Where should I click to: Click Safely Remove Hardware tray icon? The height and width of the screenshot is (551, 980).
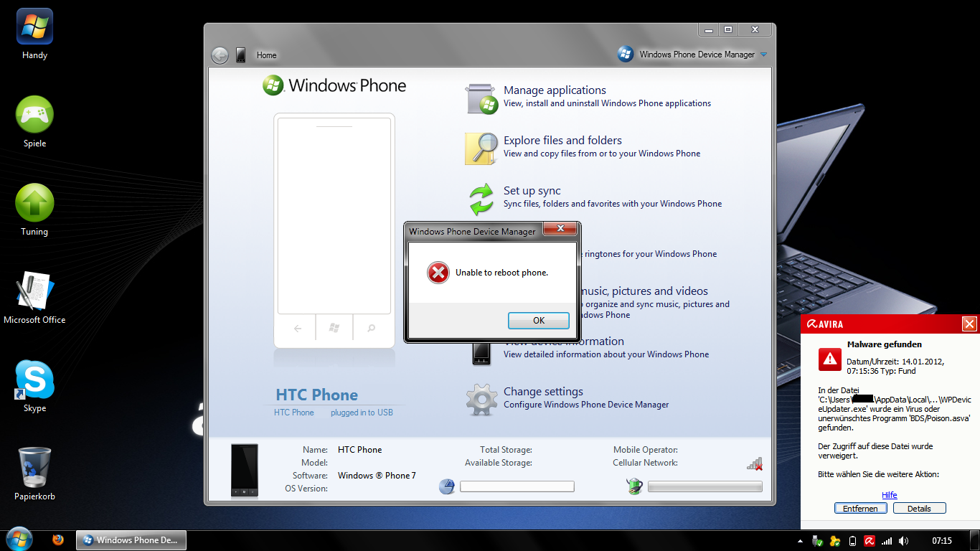pyautogui.click(x=817, y=541)
